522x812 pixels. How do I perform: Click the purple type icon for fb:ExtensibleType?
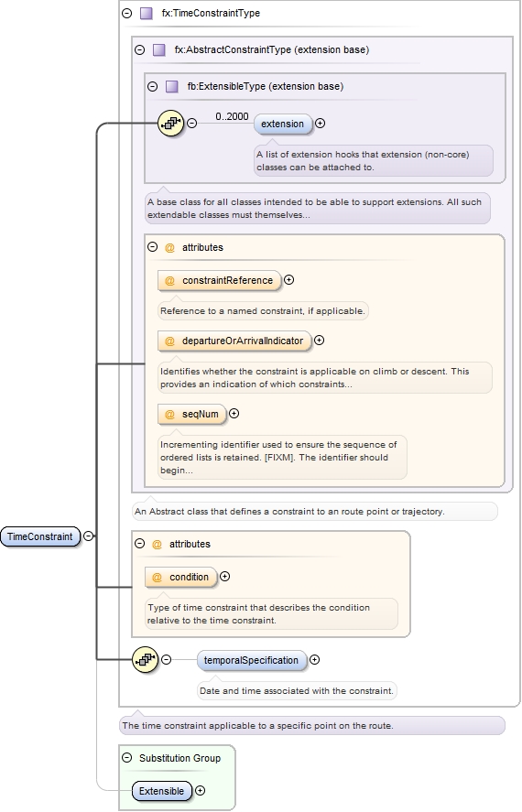pos(172,86)
